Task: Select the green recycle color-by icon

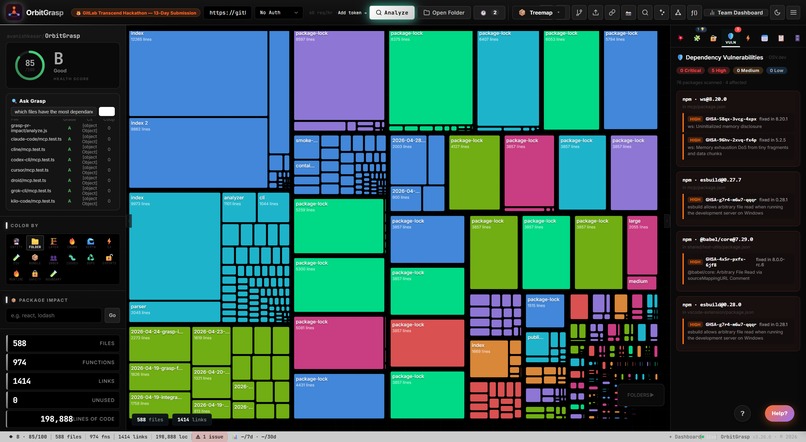Action: [x=90, y=259]
